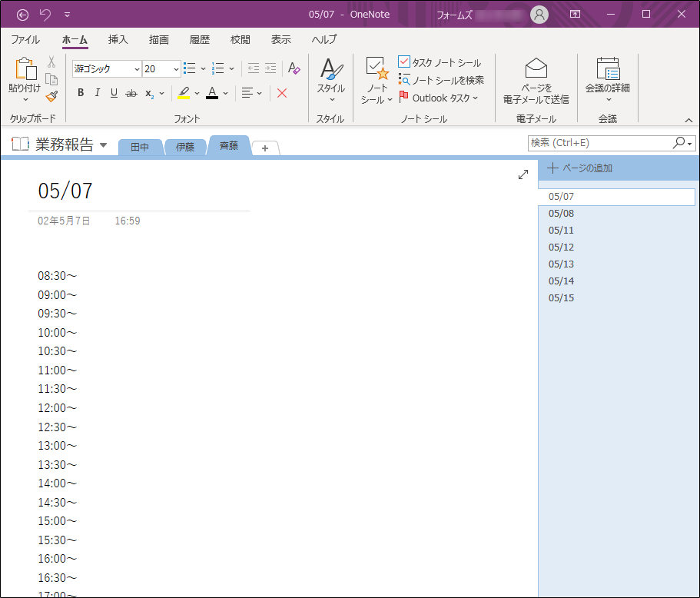Click the Outlook タスク flag icon

[403, 97]
